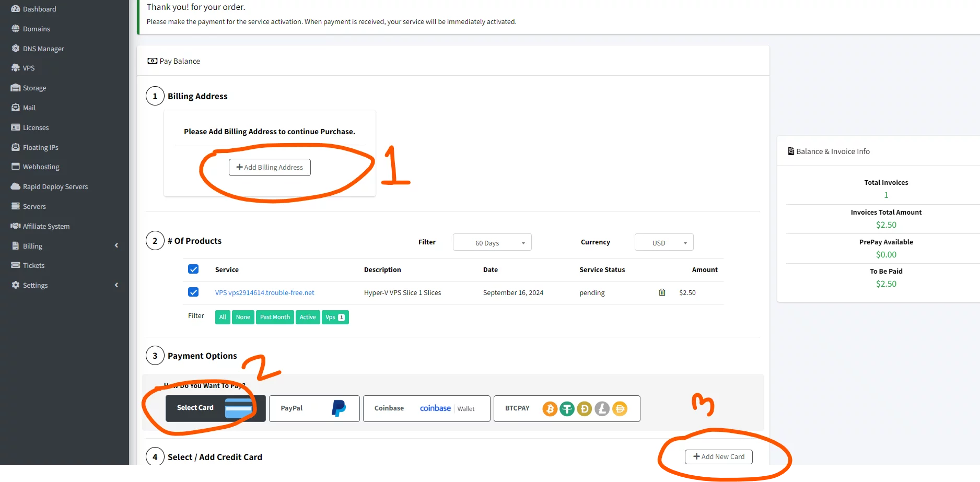The height and width of the screenshot is (482, 980).
Task: Click the Add Billing Address button
Action: tap(270, 168)
